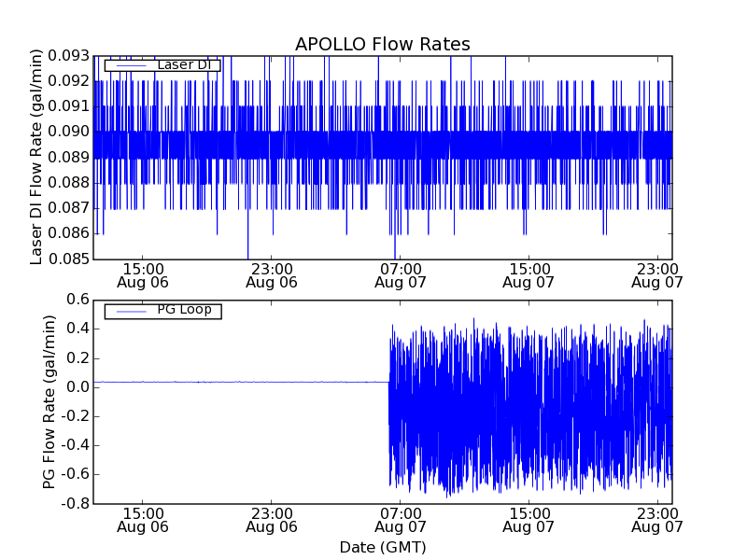Click "15:00 Aug 06" under the PG Loop plot

pyautogui.click(x=143, y=520)
